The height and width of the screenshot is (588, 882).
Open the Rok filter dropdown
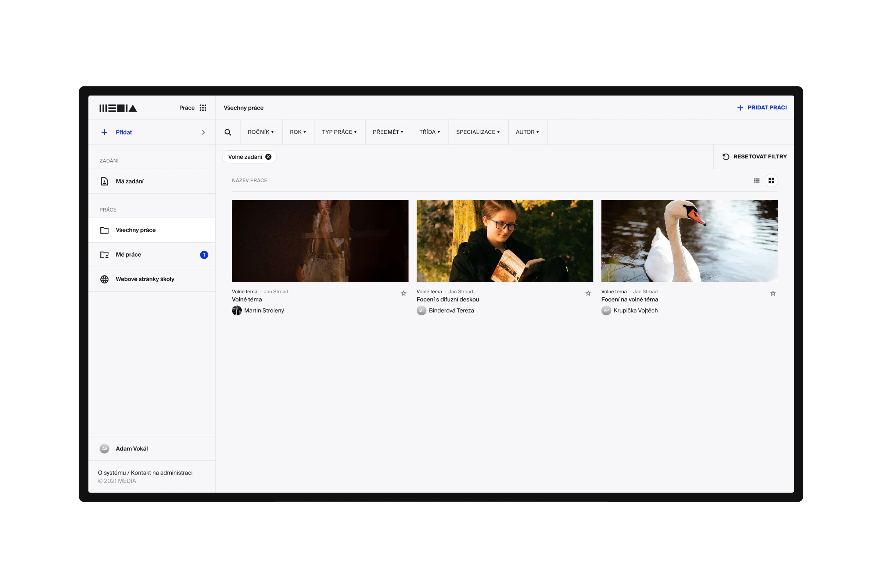298,132
